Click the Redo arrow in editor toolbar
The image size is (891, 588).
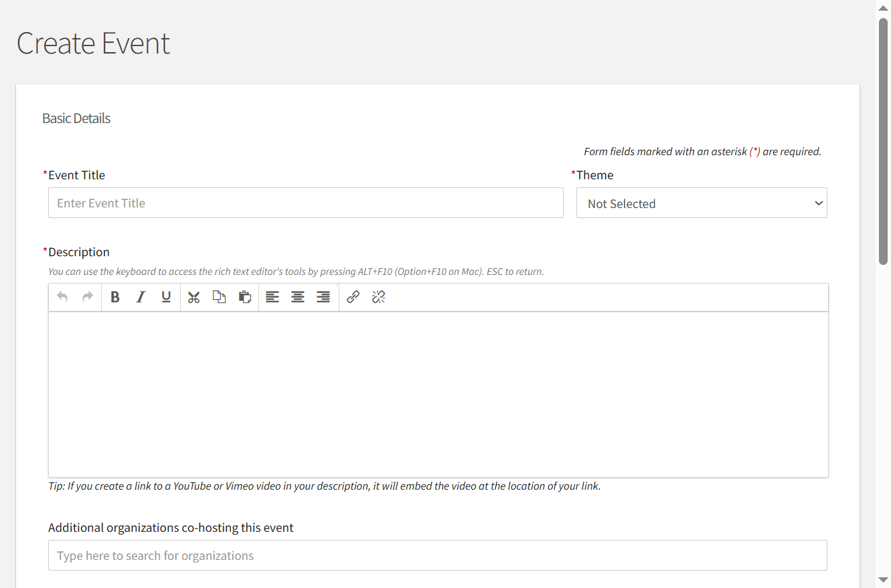pos(88,297)
